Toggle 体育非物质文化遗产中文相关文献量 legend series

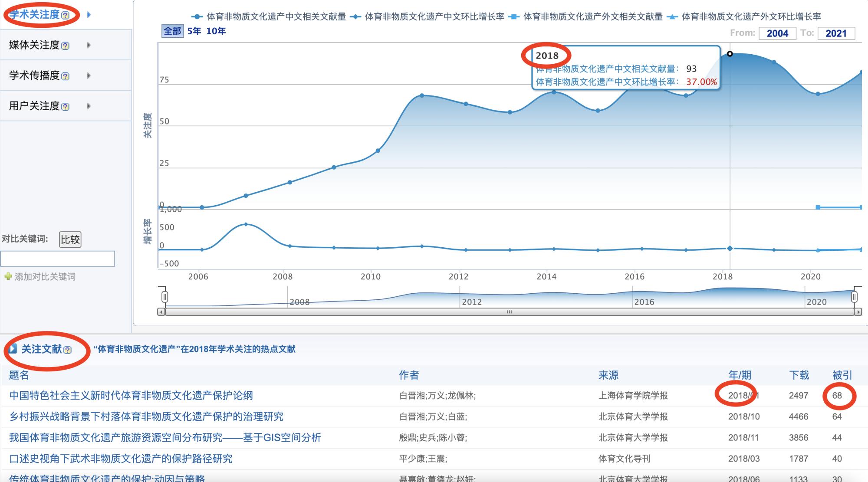coord(268,16)
